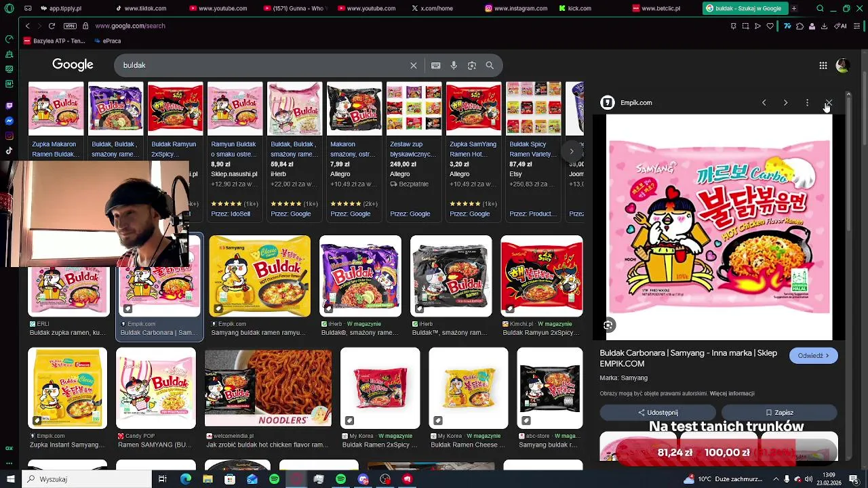Submit search with magnifier icon
868x488 pixels.
click(490, 66)
